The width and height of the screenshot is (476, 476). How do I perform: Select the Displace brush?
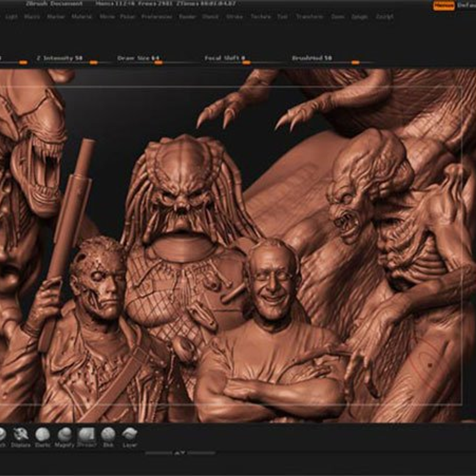pos(21,437)
